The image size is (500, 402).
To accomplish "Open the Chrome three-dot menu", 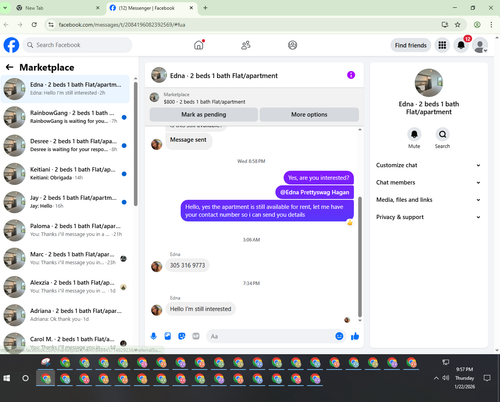I will (x=491, y=24).
